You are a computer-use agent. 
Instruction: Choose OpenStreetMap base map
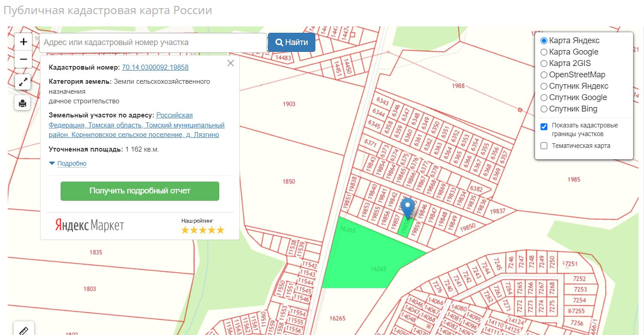tap(544, 75)
